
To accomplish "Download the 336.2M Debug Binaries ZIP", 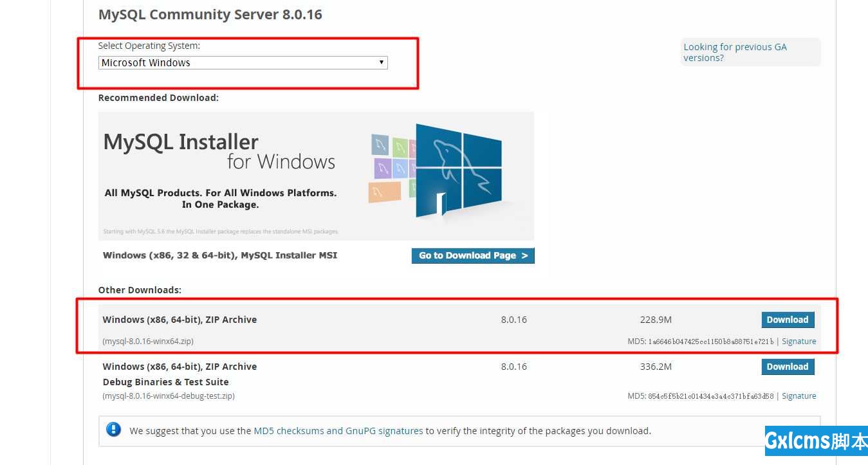I will point(788,367).
